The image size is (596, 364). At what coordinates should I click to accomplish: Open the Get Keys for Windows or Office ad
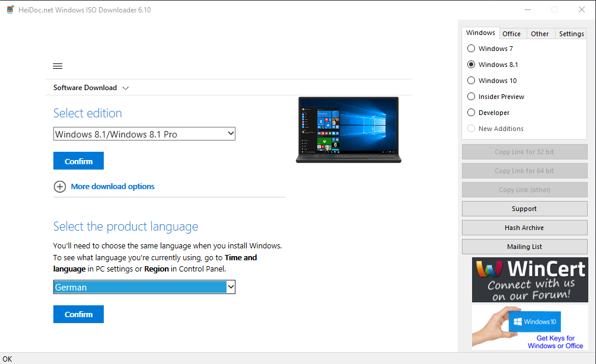pyautogui.click(x=530, y=327)
